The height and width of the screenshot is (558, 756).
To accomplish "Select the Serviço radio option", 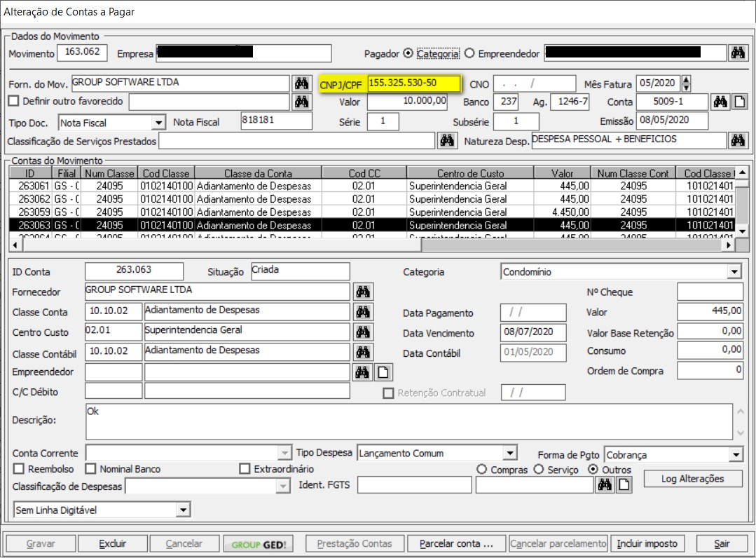I will pyautogui.click(x=539, y=470).
